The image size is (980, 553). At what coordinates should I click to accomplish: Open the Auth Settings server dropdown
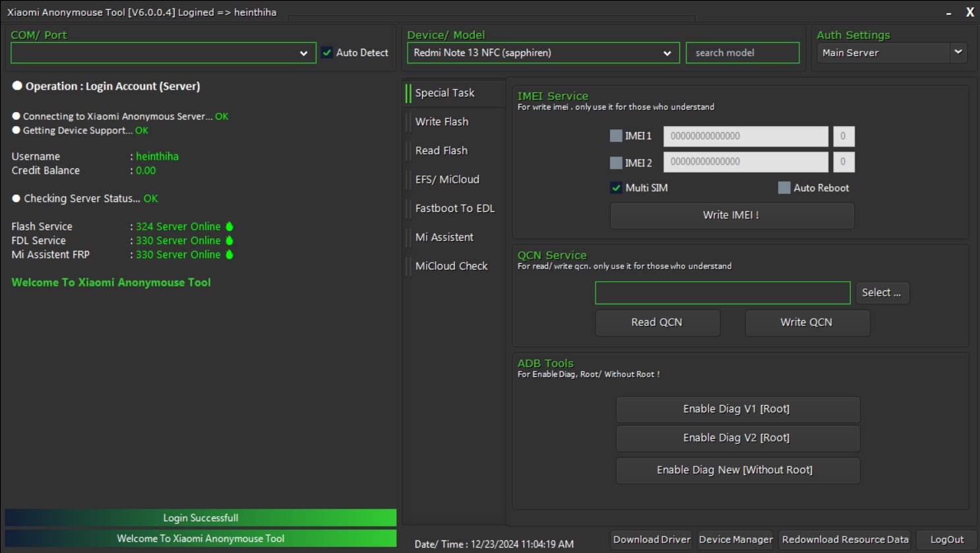coord(892,53)
